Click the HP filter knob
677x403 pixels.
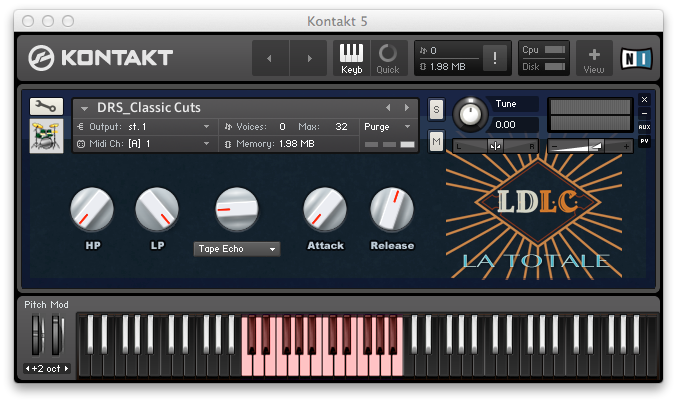[92, 209]
